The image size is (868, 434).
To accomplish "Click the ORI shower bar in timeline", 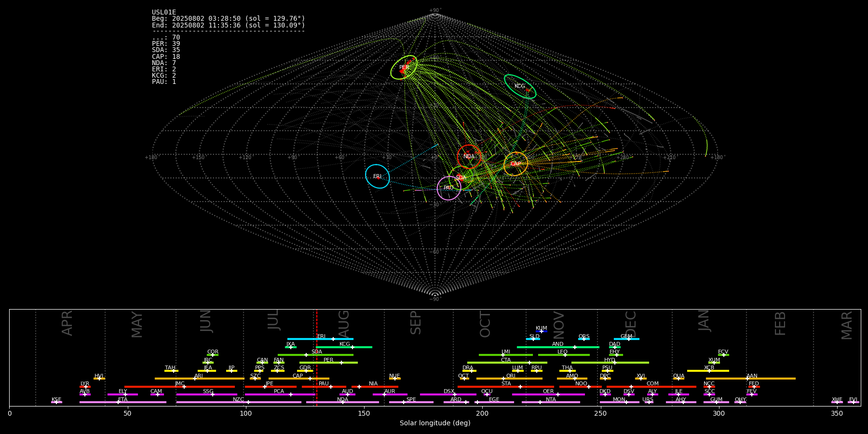I will [509, 379].
